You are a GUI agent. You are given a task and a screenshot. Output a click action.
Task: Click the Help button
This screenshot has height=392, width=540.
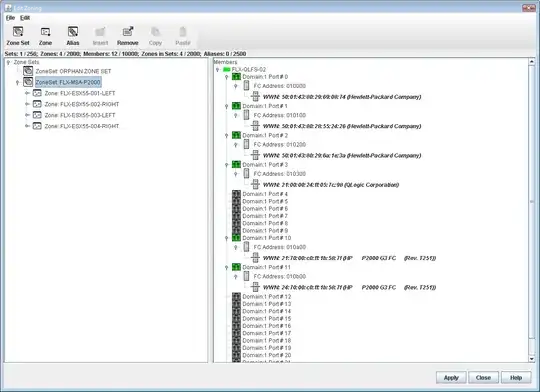point(516,378)
